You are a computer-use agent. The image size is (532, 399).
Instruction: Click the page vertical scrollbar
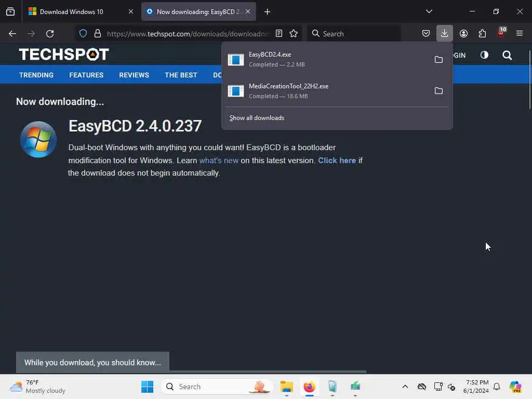pos(529,79)
